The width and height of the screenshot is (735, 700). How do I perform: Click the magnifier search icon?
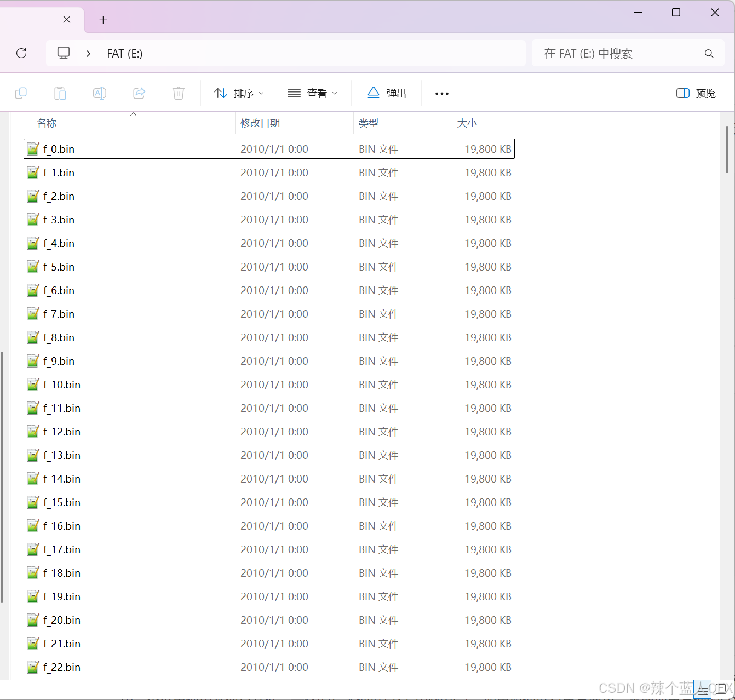coord(709,54)
